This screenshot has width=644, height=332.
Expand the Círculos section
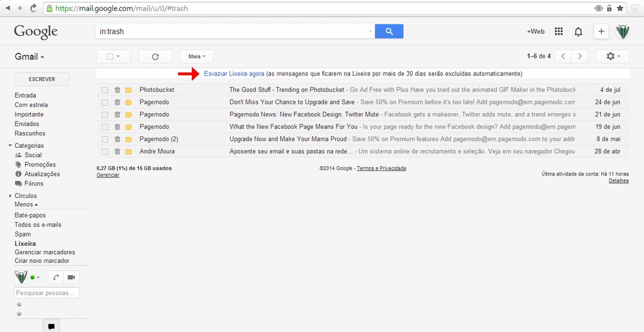pos(10,196)
